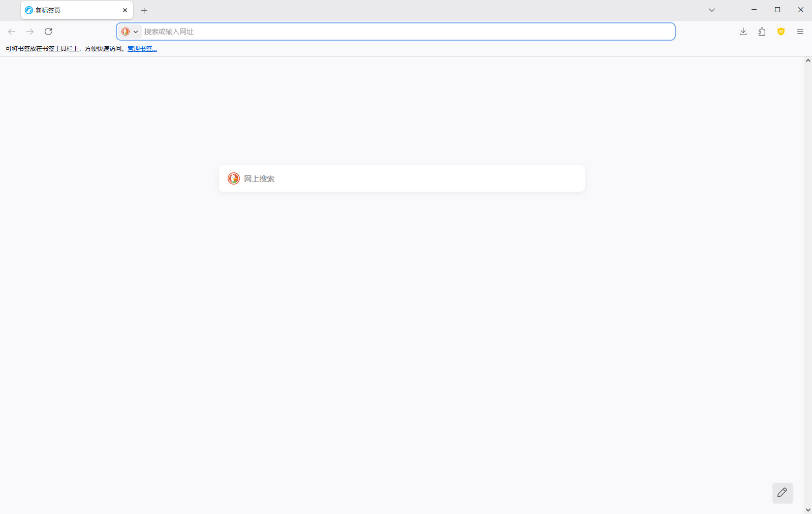This screenshot has height=514, width=812.
Task: Close the browser window
Action: pyautogui.click(x=800, y=10)
